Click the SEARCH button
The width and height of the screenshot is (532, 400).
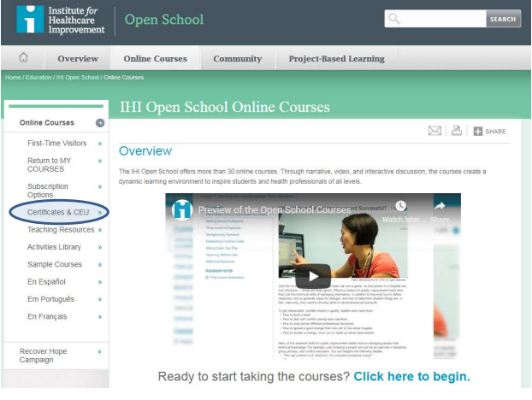tap(503, 19)
